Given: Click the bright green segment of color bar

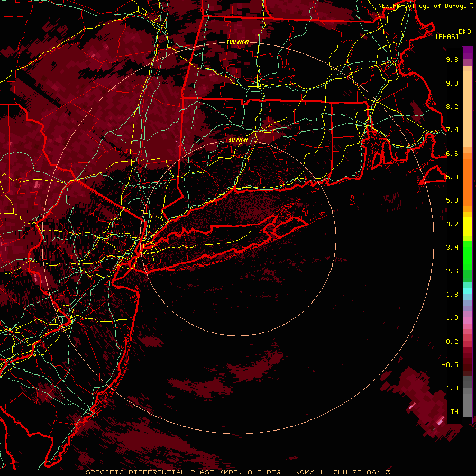Looking at the screenshot, I should [x=467, y=255].
